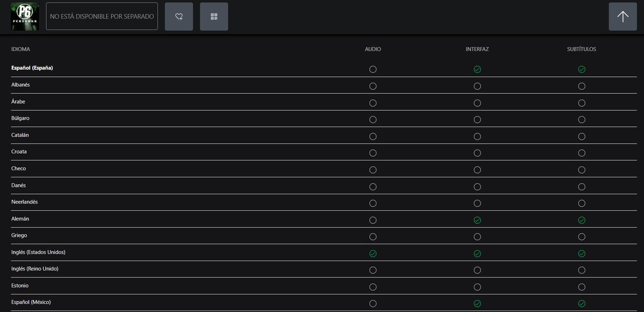Viewport: 644px width, 312px height.
Task: Click empty audio circle for Español (México)
Action: 373,303
